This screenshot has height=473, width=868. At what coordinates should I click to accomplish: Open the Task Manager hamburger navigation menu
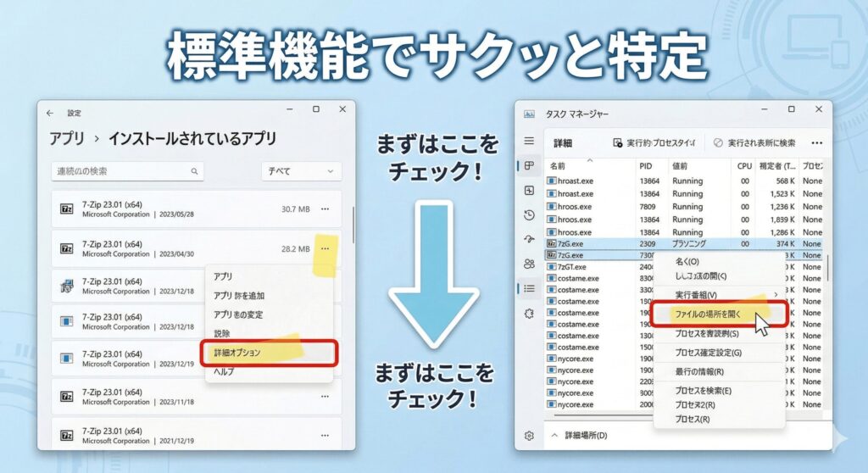pos(529,141)
